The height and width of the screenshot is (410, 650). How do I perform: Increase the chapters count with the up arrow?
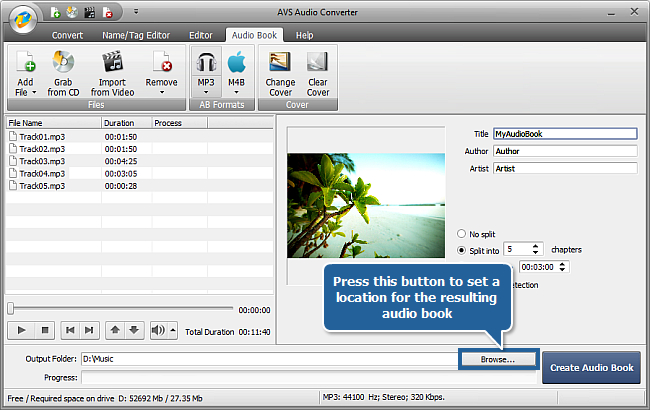pos(536,246)
